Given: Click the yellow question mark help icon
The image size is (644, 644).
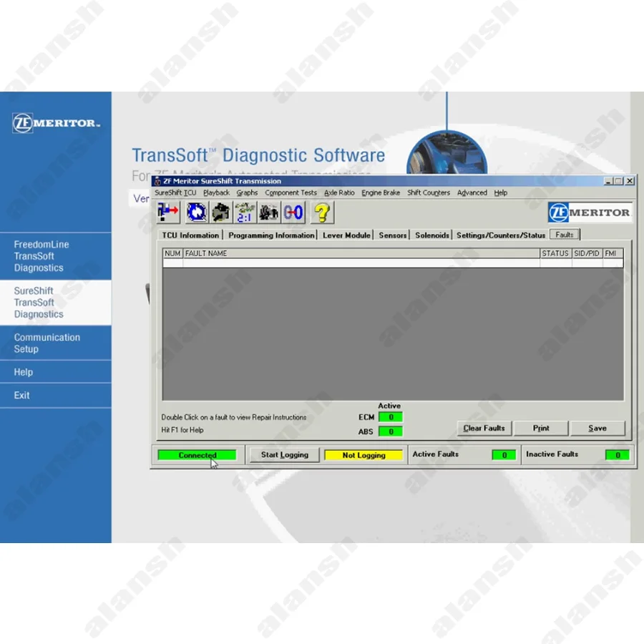Looking at the screenshot, I should coord(322,213).
